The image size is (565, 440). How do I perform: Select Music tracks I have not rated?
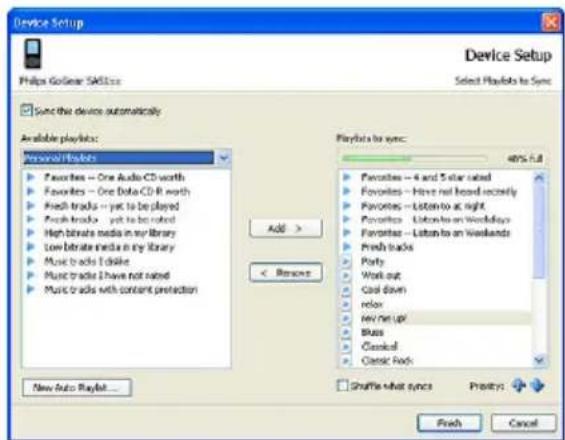tap(107, 275)
